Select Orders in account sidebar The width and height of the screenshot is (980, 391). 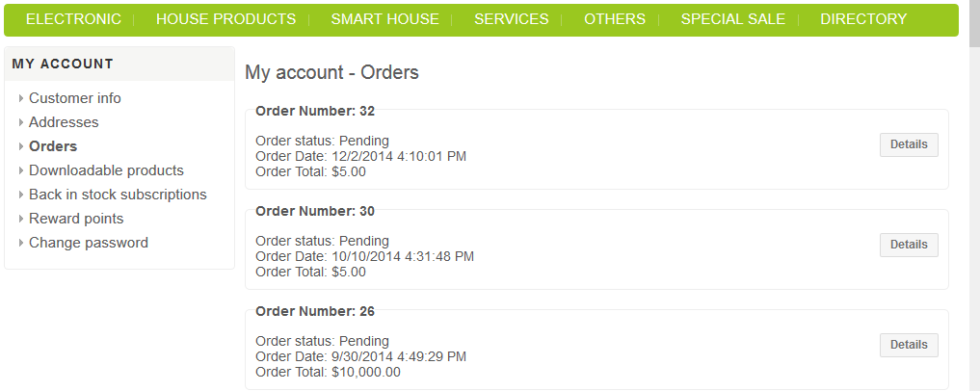point(53,146)
